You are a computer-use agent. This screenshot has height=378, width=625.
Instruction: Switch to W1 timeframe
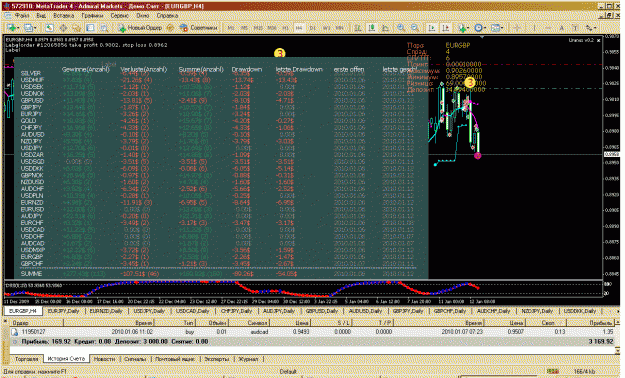pos(326,28)
